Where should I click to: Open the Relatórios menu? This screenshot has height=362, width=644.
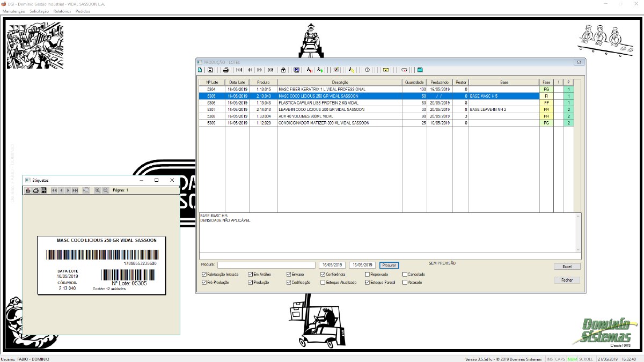(x=62, y=11)
